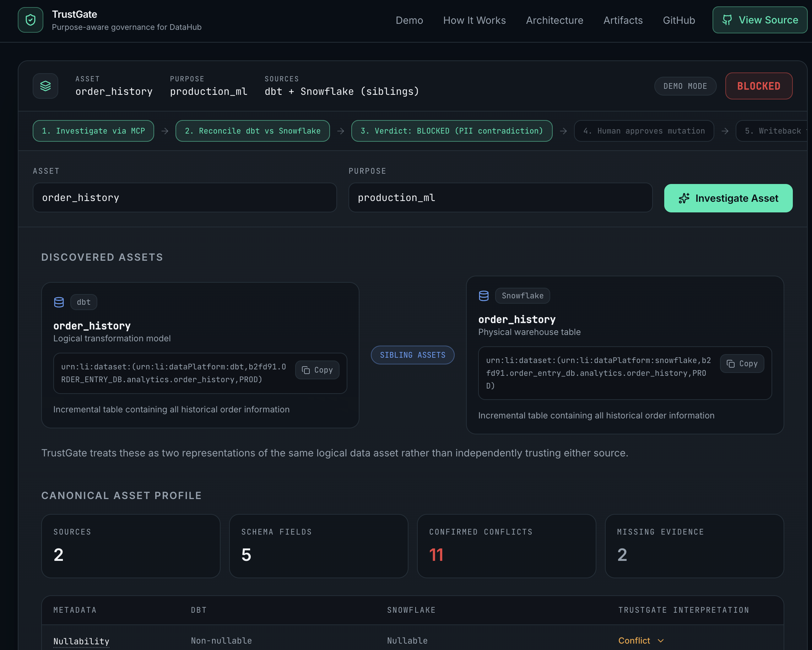Click the Non-nullable dbt cell
Image resolution: width=812 pixels, height=650 pixels.
tap(221, 640)
